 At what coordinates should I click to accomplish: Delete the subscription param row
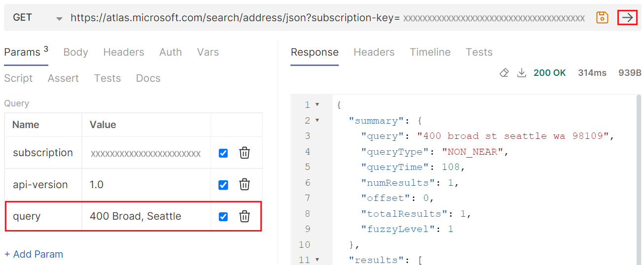click(245, 153)
